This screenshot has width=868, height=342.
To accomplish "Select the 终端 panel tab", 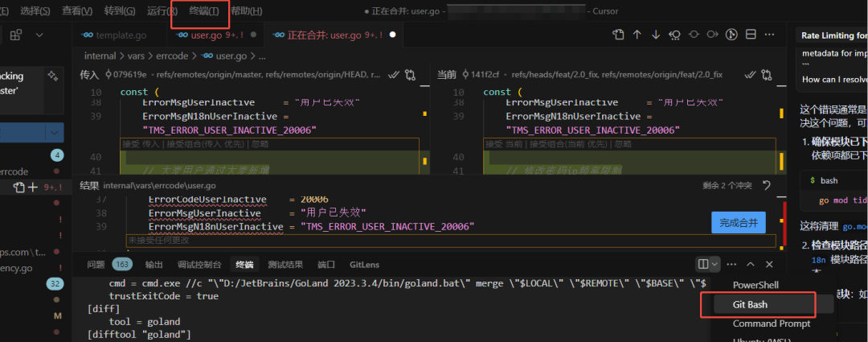I will (x=244, y=265).
